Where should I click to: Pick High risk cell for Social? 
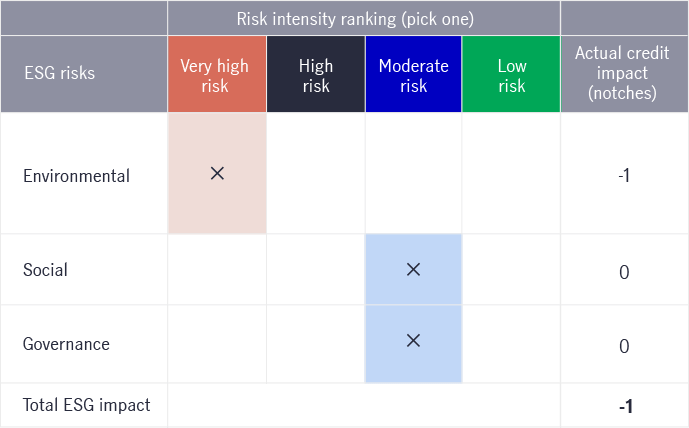click(316, 269)
